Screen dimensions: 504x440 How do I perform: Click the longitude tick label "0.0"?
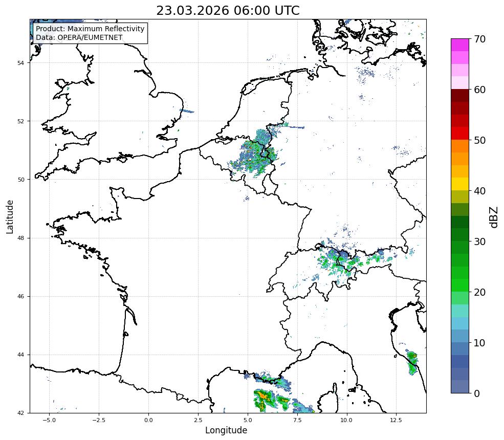tap(148, 420)
